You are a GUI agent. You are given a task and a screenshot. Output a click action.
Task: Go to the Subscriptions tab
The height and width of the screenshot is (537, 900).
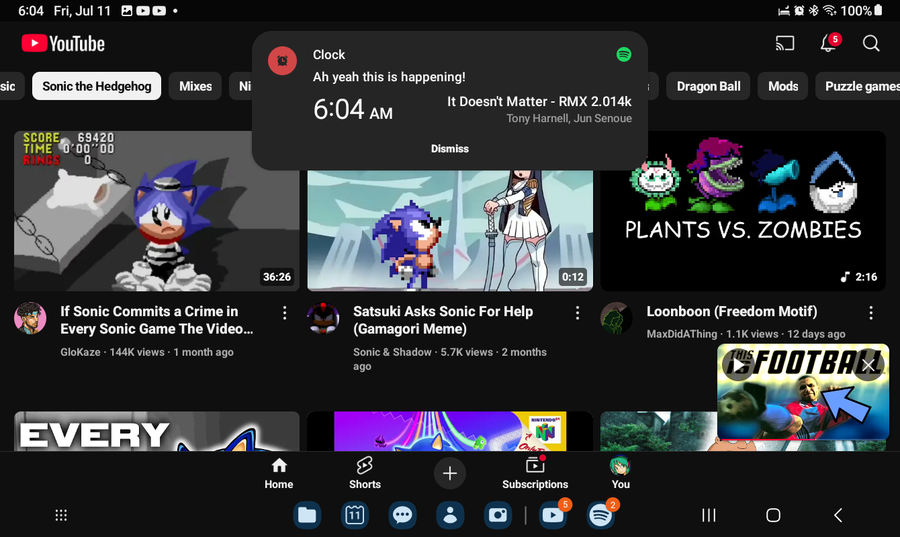click(x=535, y=473)
